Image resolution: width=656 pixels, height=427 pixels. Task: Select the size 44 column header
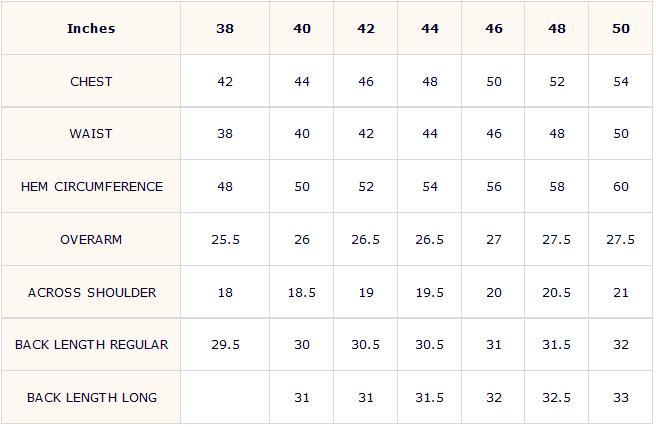click(x=430, y=28)
